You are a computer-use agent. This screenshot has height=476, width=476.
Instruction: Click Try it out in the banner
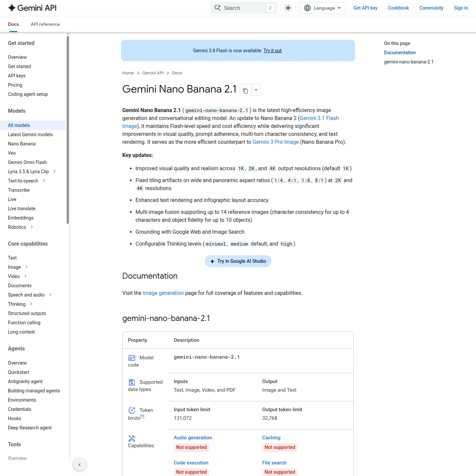point(272,51)
